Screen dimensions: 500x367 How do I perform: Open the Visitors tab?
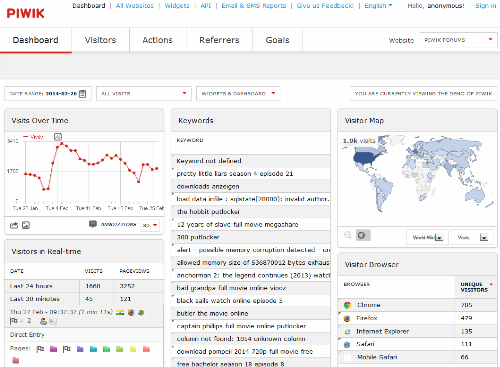tap(100, 40)
